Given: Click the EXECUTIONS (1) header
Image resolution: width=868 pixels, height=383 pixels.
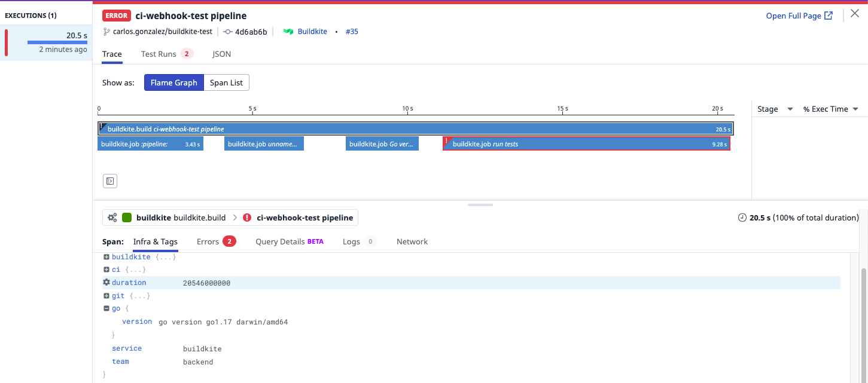Looking at the screenshot, I should tap(31, 16).
